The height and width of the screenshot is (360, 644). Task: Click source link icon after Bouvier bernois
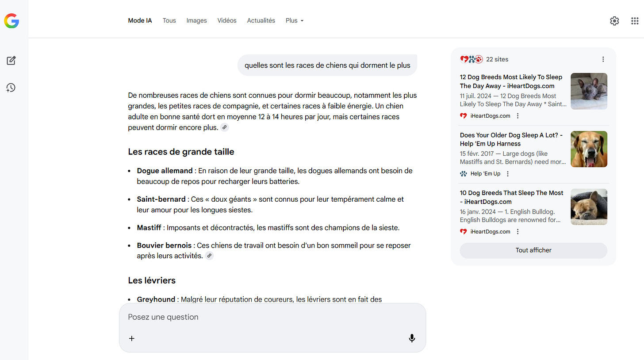(209, 256)
